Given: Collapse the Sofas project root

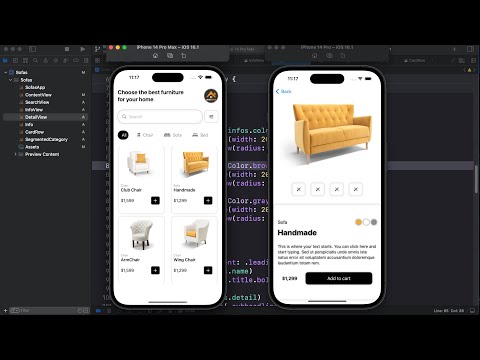Looking at the screenshot, I should coord(6,72).
